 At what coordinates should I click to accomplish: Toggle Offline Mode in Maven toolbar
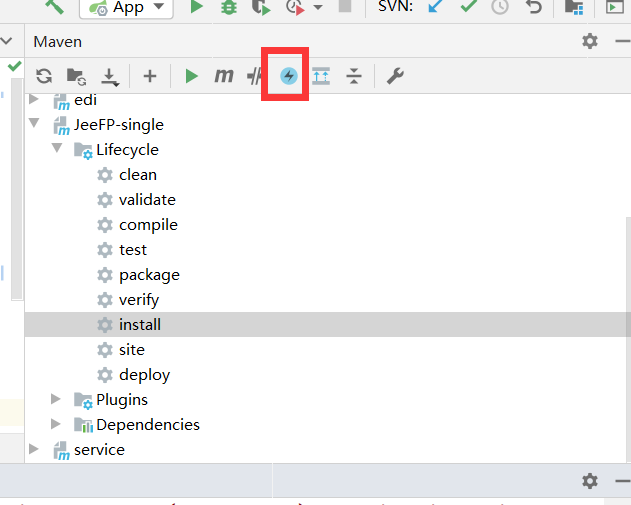[255, 76]
